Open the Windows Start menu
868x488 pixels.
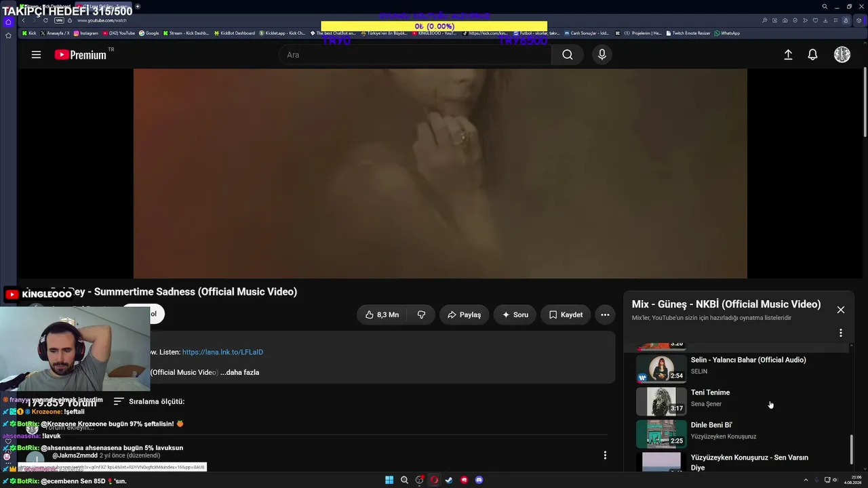pos(389,480)
